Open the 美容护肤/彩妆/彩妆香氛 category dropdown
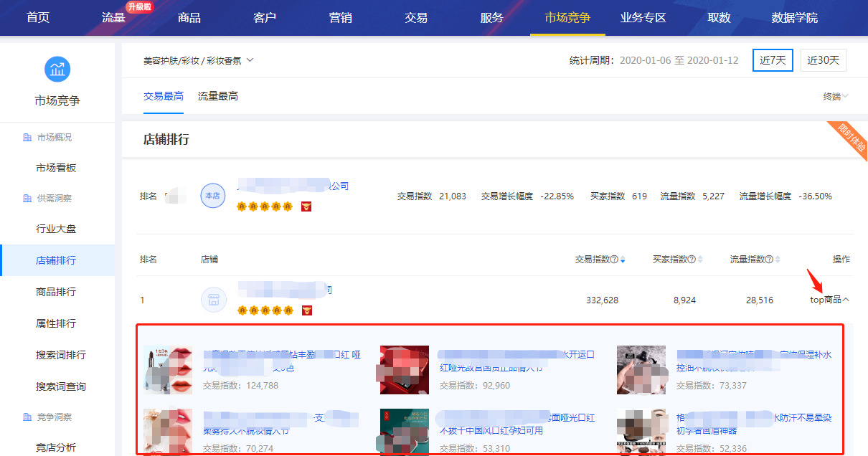 [x=199, y=61]
